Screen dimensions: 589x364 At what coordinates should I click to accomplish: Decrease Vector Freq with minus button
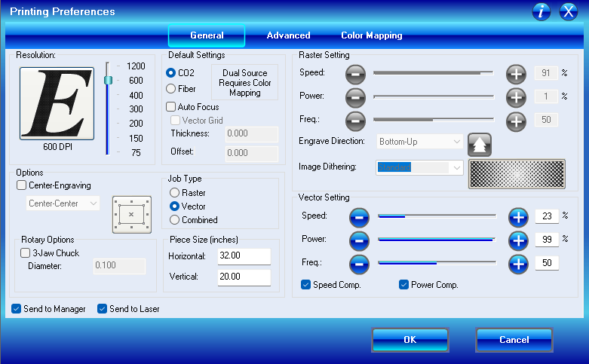pyautogui.click(x=359, y=265)
